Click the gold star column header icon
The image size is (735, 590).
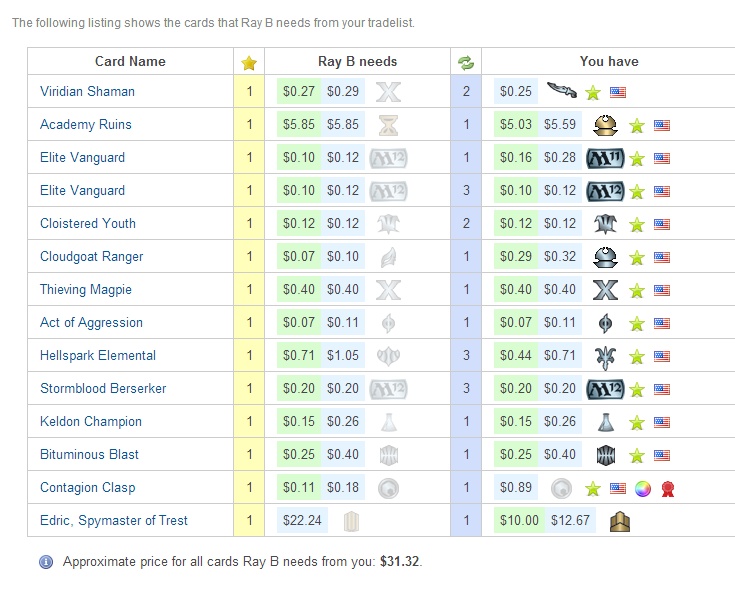pos(249,62)
